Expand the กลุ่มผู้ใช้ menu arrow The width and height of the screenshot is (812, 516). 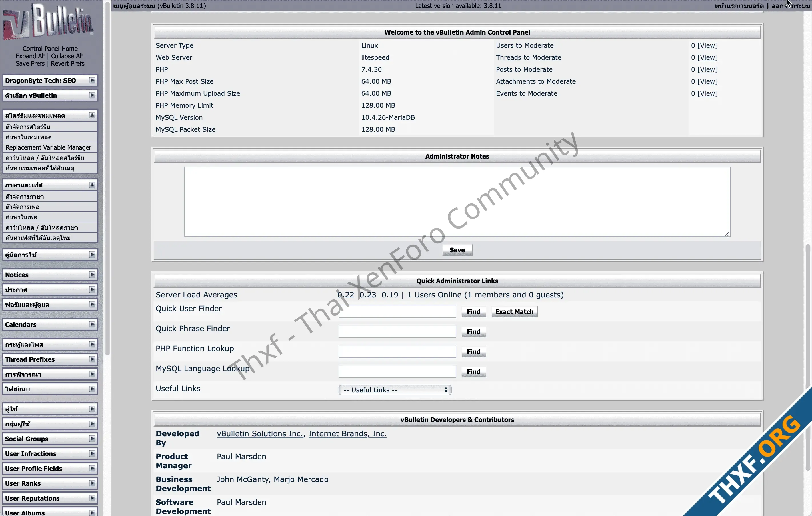(x=92, y=424)
